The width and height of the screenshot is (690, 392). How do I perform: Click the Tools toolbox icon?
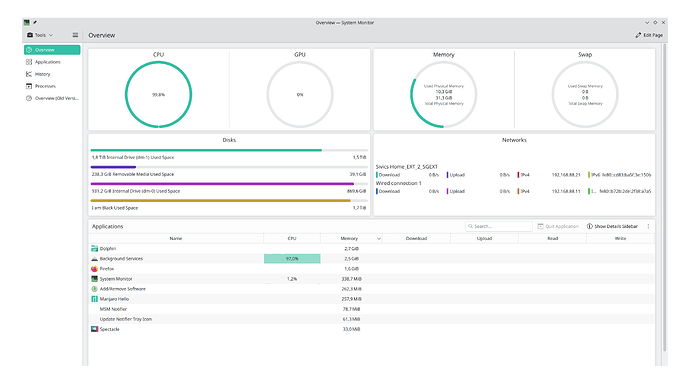[30, 35]
